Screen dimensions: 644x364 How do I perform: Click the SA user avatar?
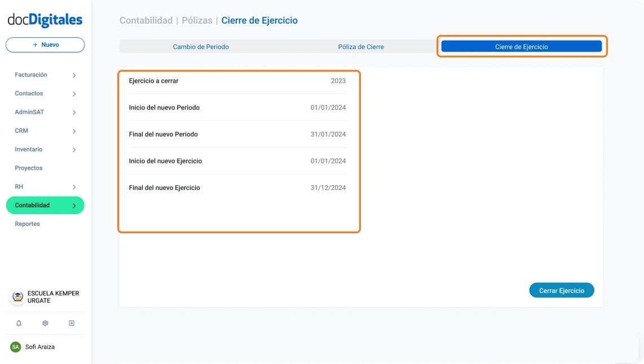(16, 347)
